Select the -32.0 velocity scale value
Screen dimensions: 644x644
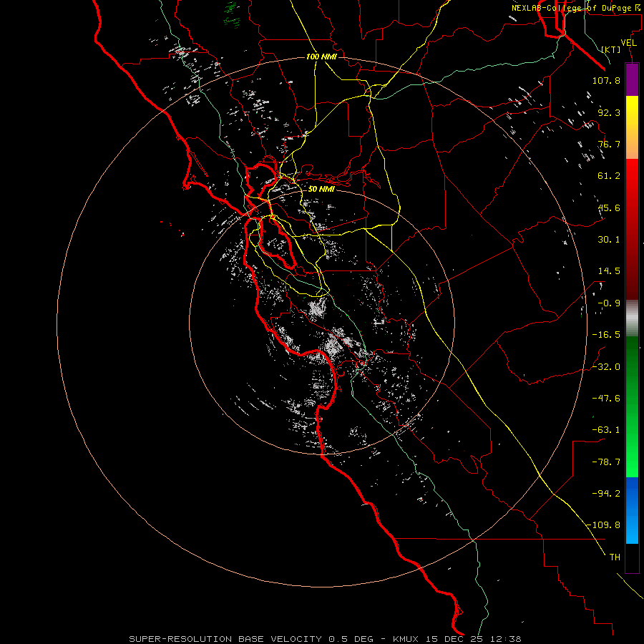pyautogui.click(x=606, y=367)
